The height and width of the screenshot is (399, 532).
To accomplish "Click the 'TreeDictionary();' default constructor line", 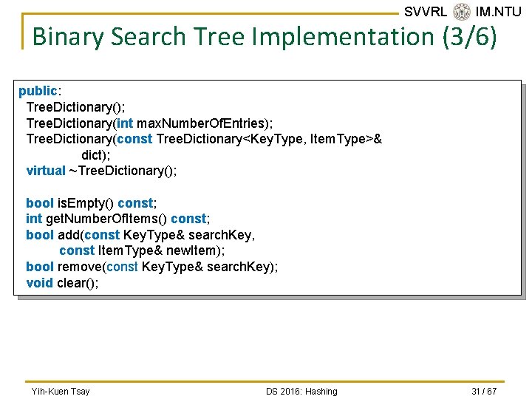I will point(75,107).
